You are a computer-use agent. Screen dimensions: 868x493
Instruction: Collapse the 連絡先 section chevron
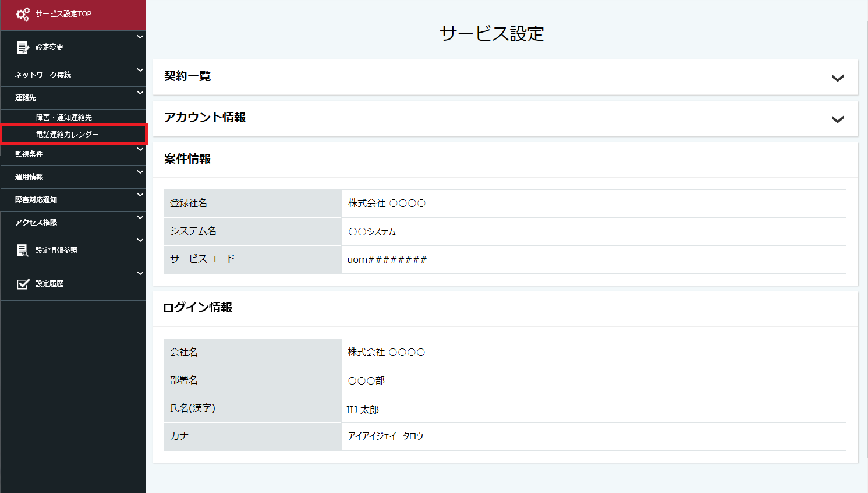coord(140,93)
